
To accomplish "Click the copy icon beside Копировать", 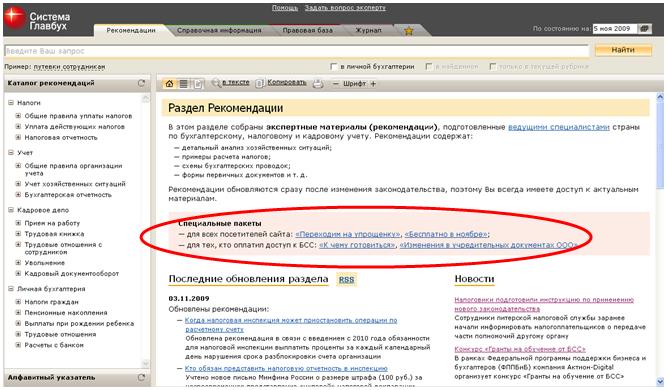I will click(259, 83).
